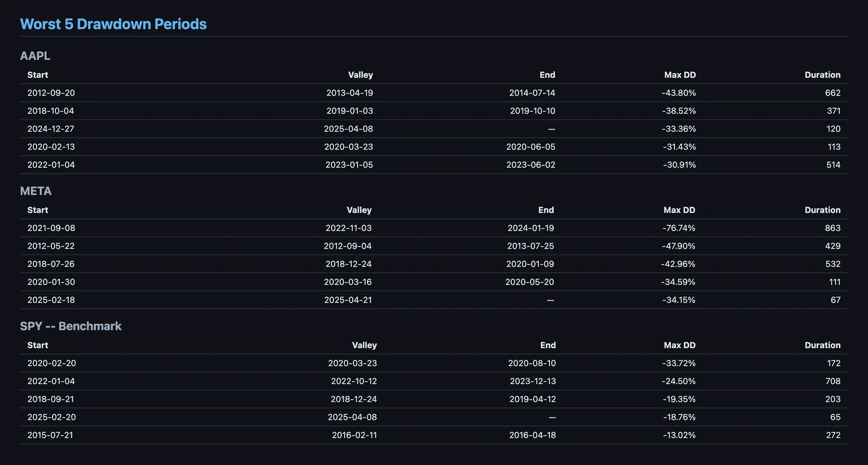Viewport: 868px width, 465px height.
Task: Select SPY valley date 2022-10-12
Action: (354, 381)
